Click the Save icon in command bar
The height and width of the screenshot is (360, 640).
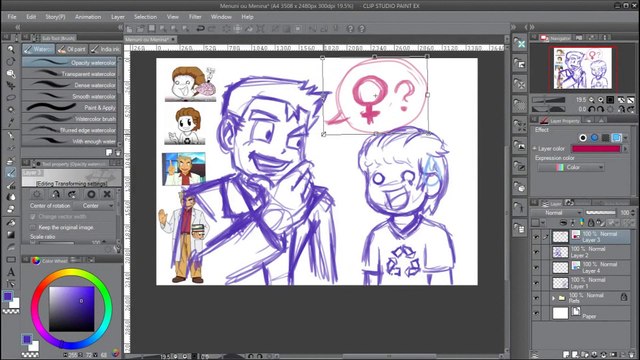[x=152, y=29]
